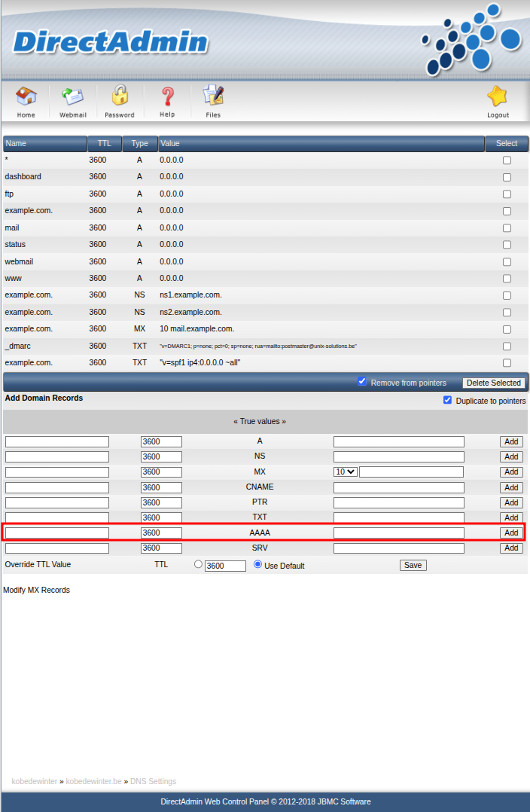Focus the TXT record value field

point(398,517)
